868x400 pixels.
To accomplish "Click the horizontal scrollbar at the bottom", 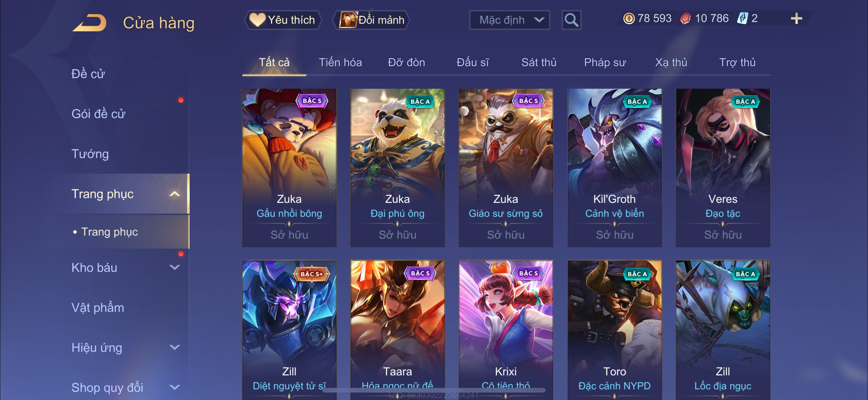I will 434,390.
